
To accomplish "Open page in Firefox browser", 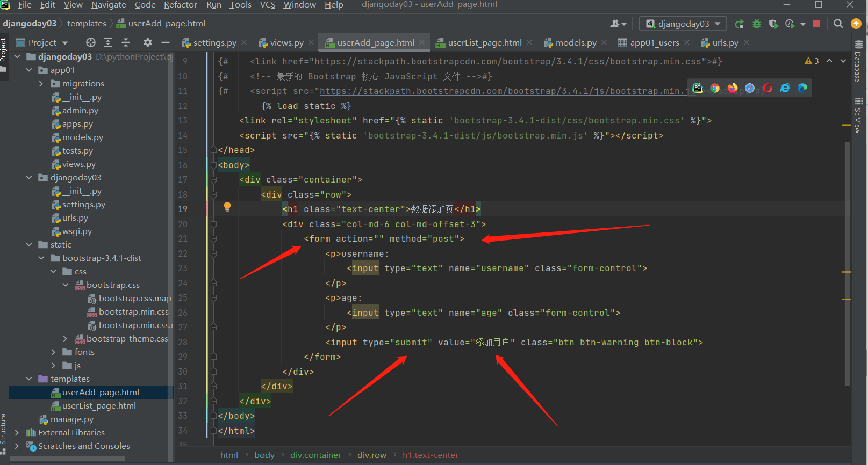I will point(733,88).
